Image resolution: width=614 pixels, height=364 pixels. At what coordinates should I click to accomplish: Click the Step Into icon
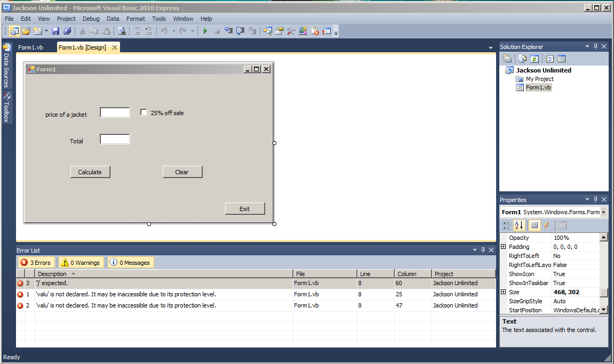pyautogui.click(x=229, y=31)
